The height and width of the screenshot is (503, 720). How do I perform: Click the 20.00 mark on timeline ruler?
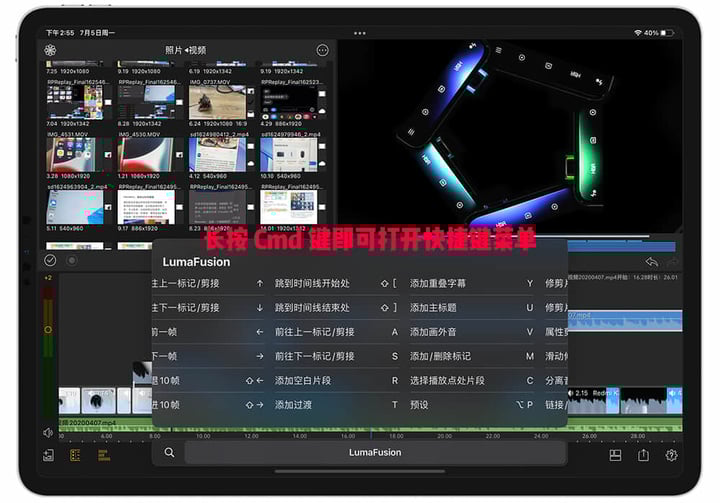[444, 436]
